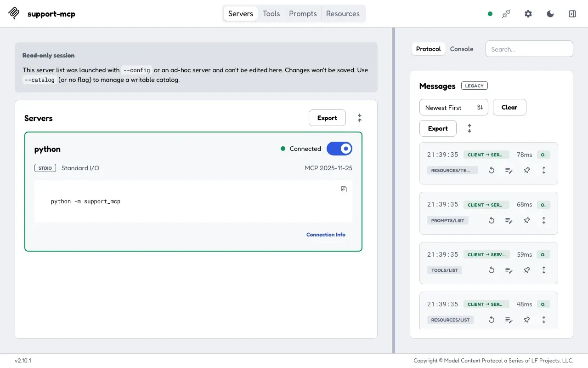This screenshot has height=368, width=588.
Task: Replay the resources/te… message
Action: (492, 170)
